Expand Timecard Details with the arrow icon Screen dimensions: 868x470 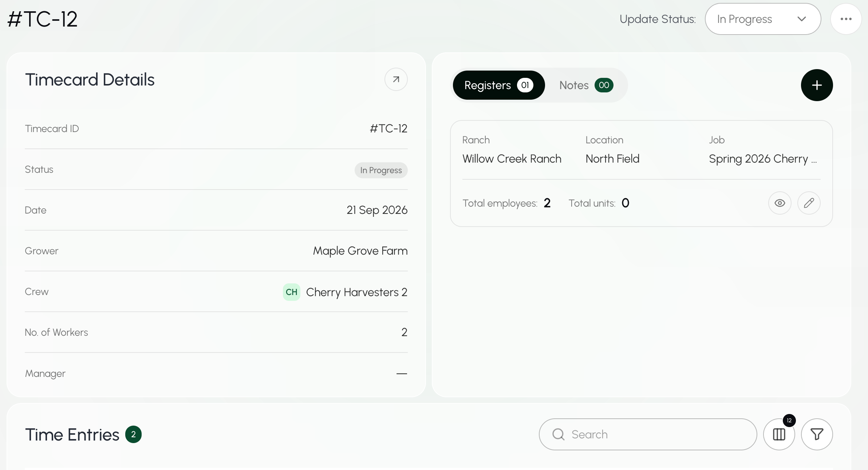point(396,79)
